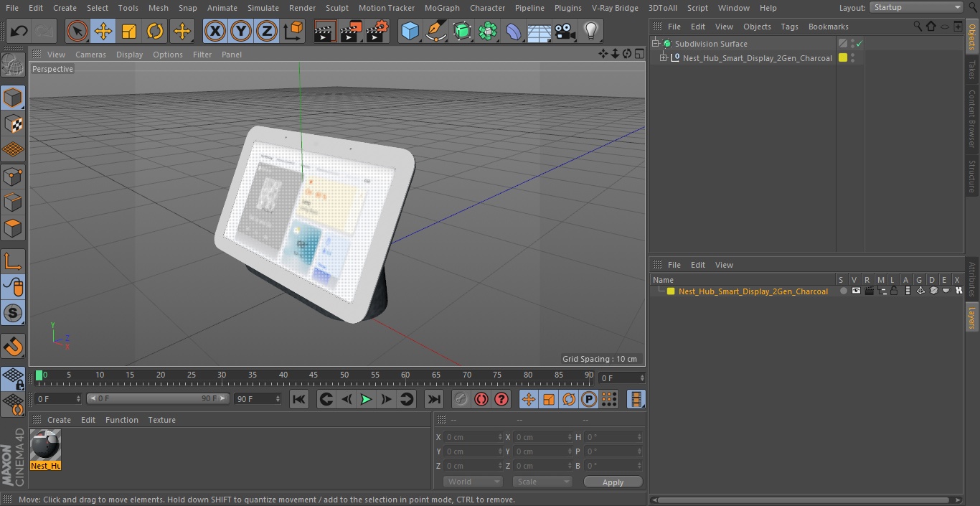Image resolution: width=980 pixels, height=506 pixels.
Task: Enable the Axis mode tool
Action: click(13, 261)
